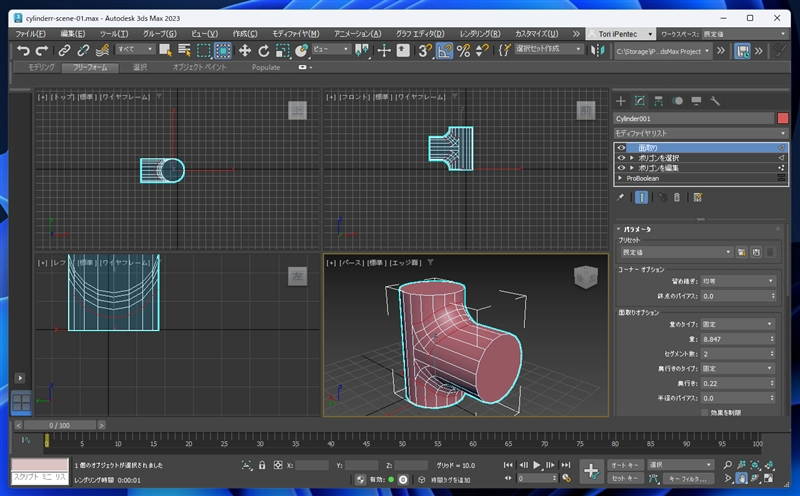Viewport: 800px width, 496px height.
Task: Open the Create command panel tab
Action: point(620,101)
